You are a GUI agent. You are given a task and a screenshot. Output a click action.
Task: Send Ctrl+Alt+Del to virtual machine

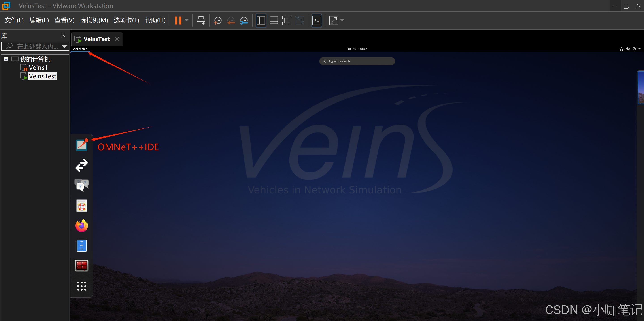coord(201,21)
